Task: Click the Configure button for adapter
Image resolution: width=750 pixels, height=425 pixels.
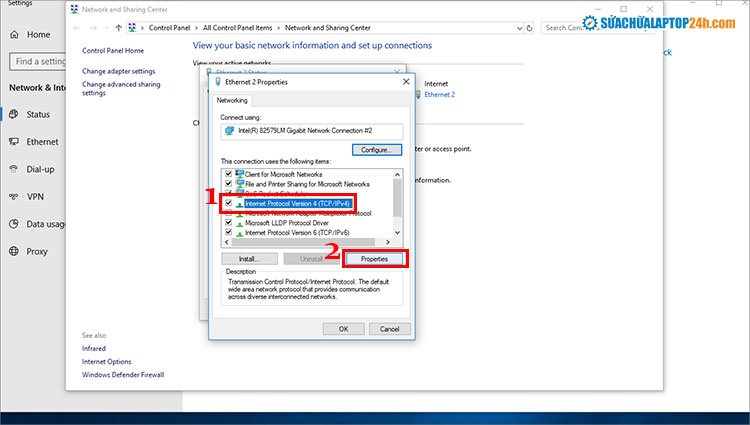Action: (x=376, y=149)
